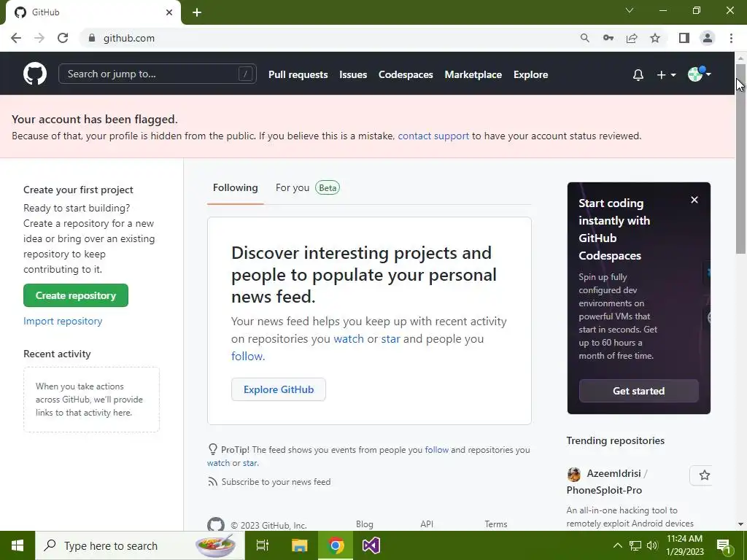Click the Windows taskbar search box
The width and height of the screenshot is (747, 560).
140,545
